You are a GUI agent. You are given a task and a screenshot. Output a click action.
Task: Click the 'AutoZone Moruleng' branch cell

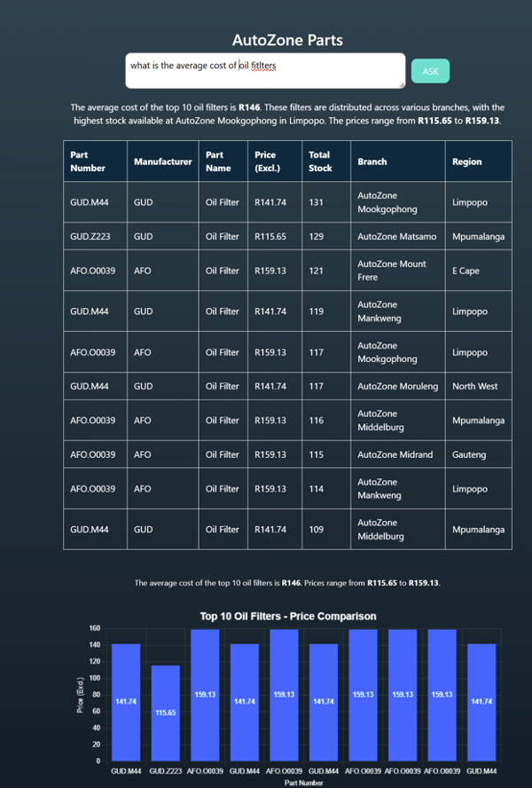(398, 386)
